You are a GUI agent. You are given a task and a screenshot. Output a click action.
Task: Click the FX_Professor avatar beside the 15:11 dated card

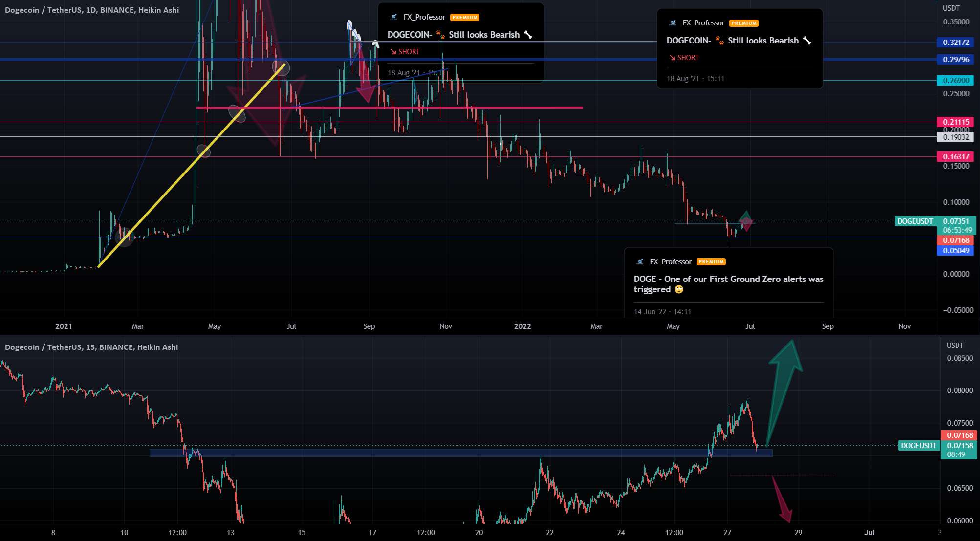[673, 23]
